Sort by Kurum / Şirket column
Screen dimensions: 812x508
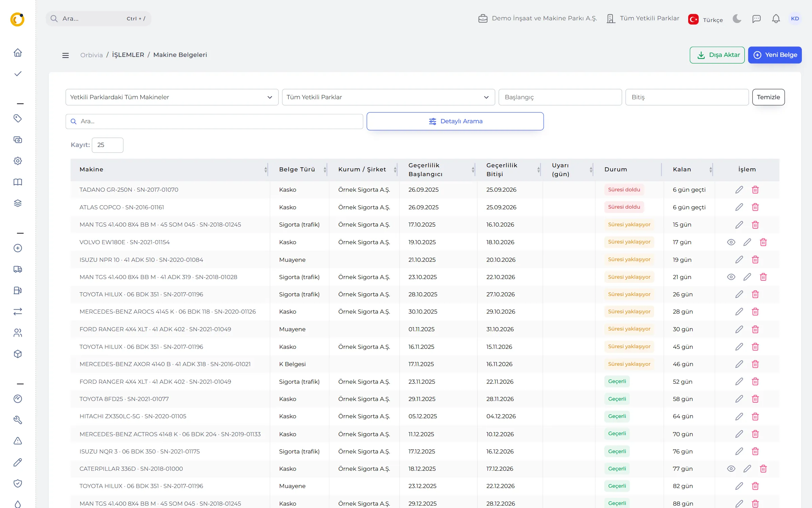click(x=364, y=169)
